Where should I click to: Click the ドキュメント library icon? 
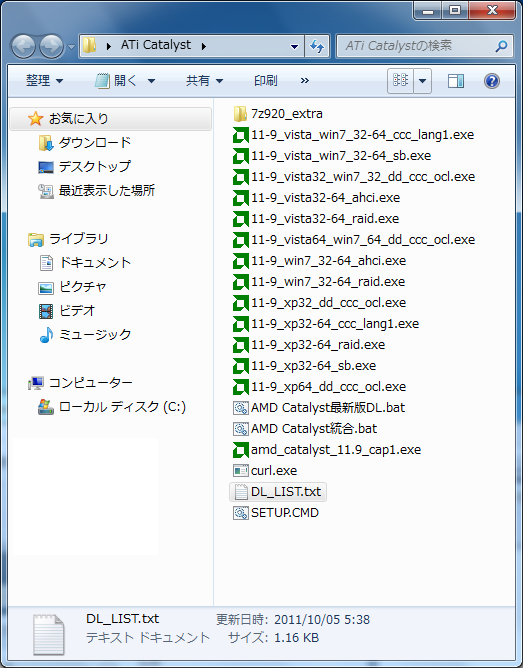(x=46, y=263)
